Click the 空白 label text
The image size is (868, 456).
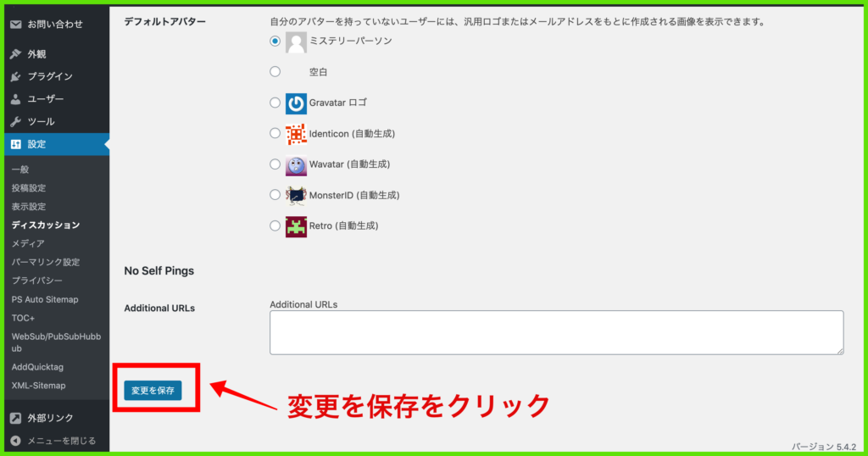coord(319,72)
